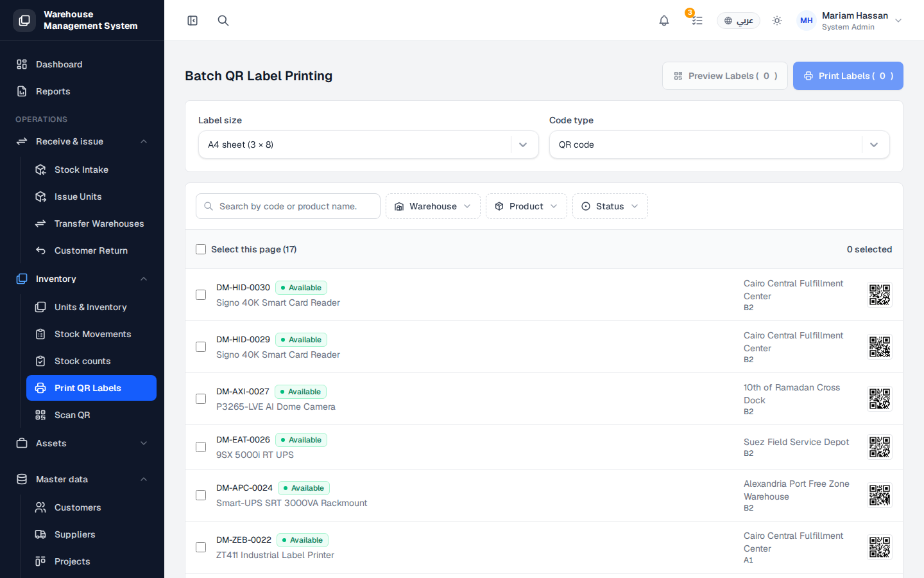Open the Reports page
The width and height of the screenshot is (924, 578).
click(x=82, y=91)
